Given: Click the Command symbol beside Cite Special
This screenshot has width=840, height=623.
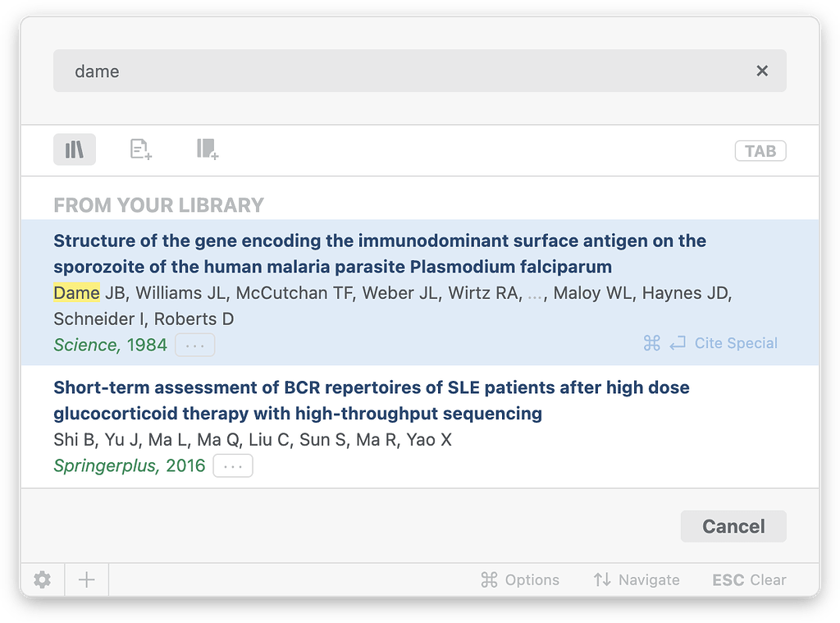Looking at the screenshot, I should click(651, 343).
